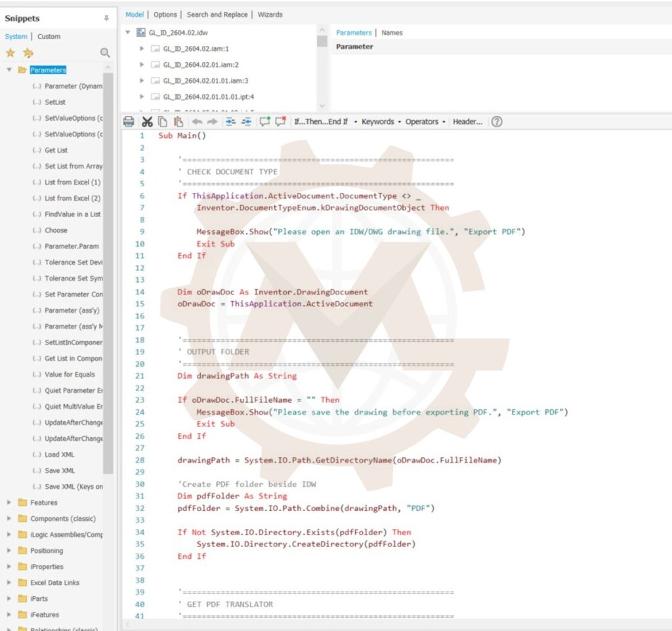Click the Redo arrow icon
The width and height of the screenshot is (672, 631).
pos(212,121)
